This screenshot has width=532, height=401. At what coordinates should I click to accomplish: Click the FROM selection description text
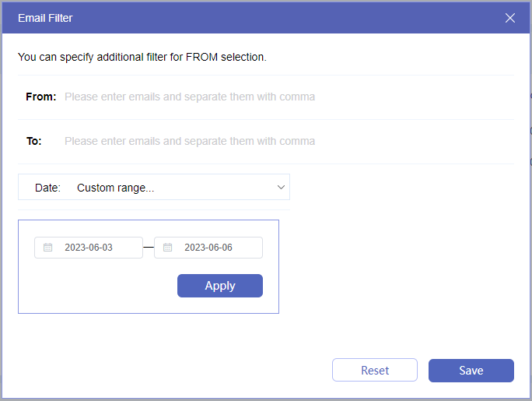point(142,57)
